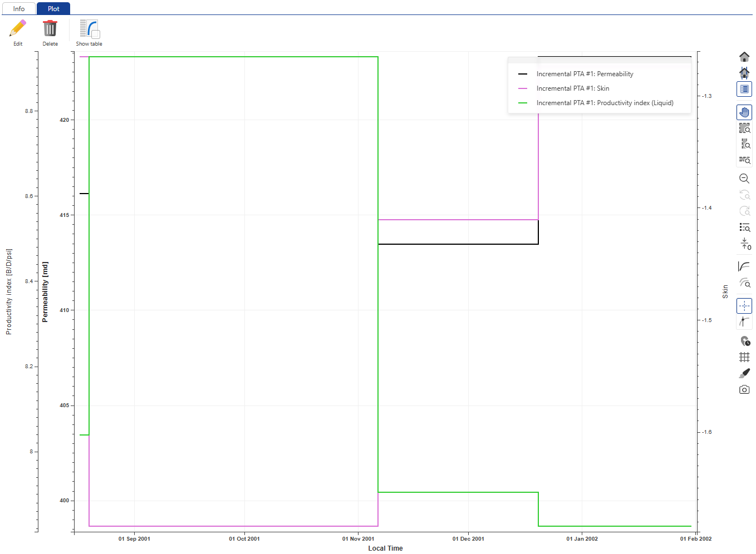Open plot style paintbrush icon
This screenshot has width=756, height=554.
[x=744, y=373]
